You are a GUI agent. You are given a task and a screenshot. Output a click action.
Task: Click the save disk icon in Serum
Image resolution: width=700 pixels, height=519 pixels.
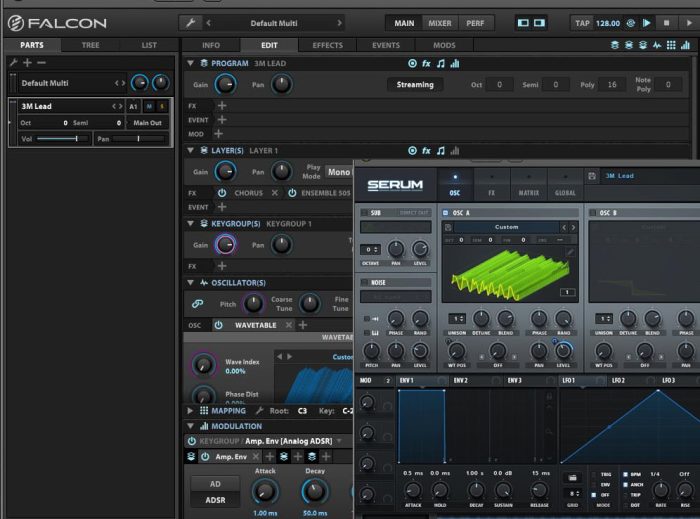(592, 176)
